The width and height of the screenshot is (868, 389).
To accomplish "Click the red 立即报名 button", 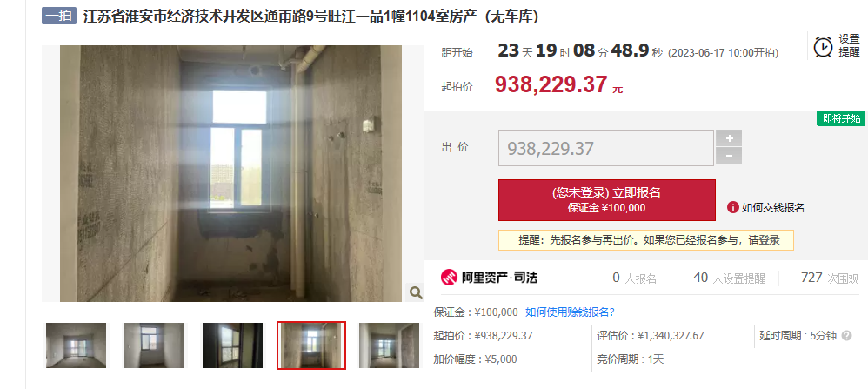I will 607,200.
